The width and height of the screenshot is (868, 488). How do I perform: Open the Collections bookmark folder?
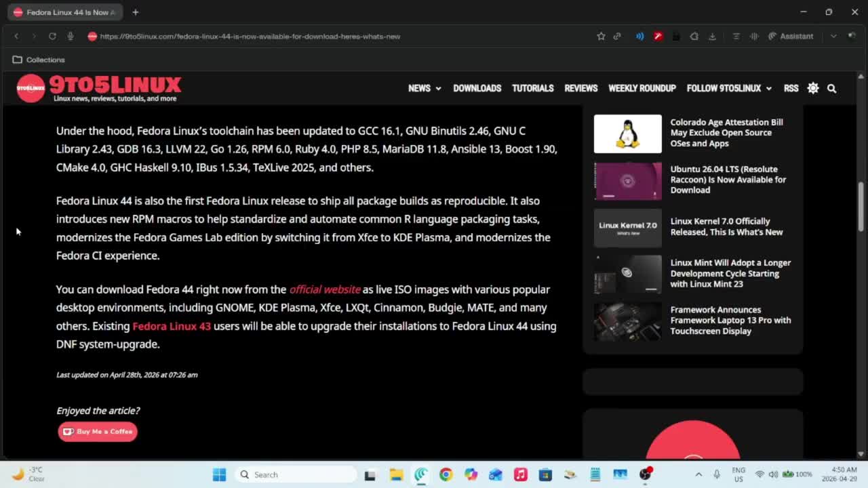[39, 60]
